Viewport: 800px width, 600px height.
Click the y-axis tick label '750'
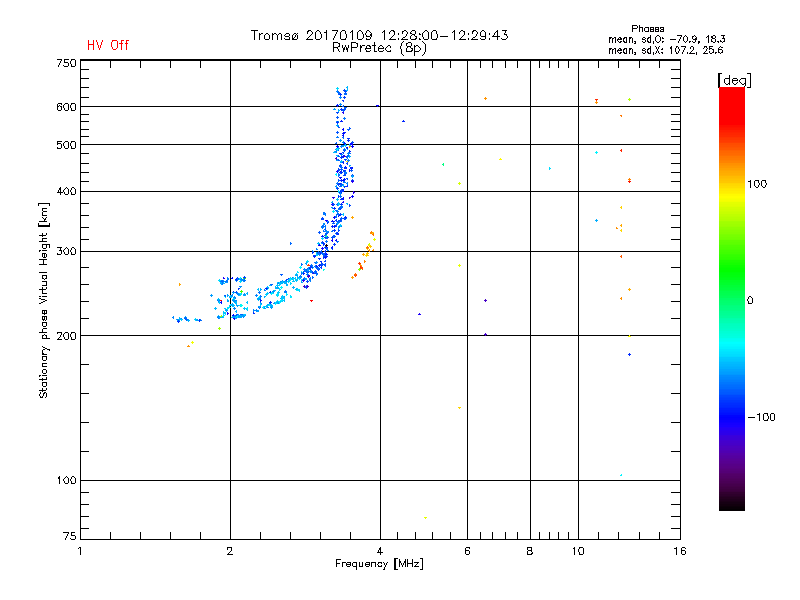tap(66, 63)
